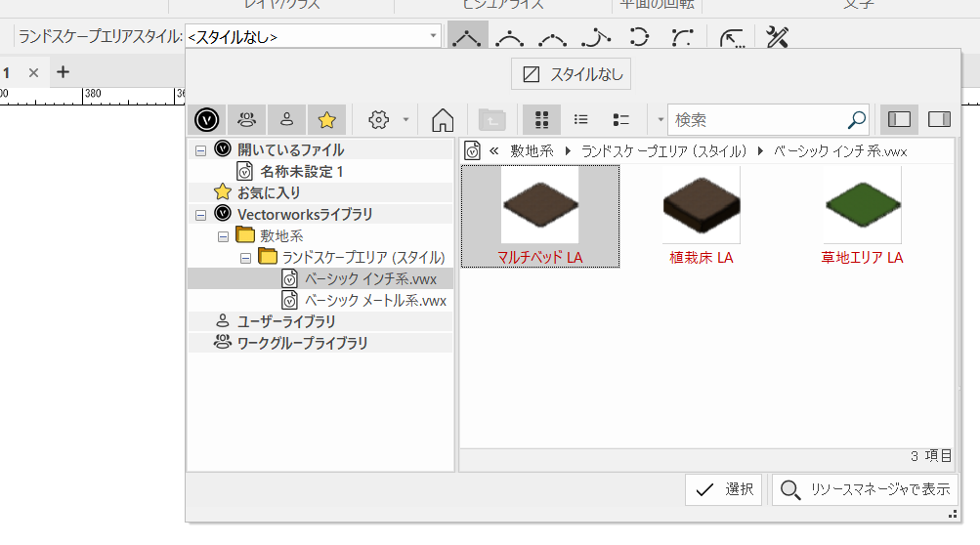Click the search magnifier icon
Screen dimensions: 980x545
(856, 119)
